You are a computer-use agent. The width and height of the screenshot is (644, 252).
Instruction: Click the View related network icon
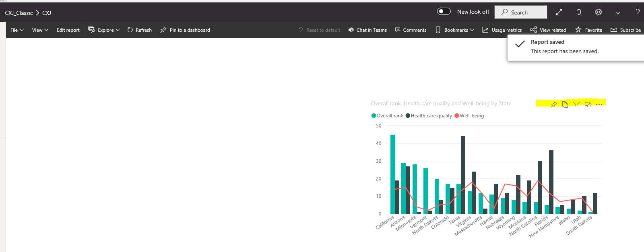[x=533, y=30]
